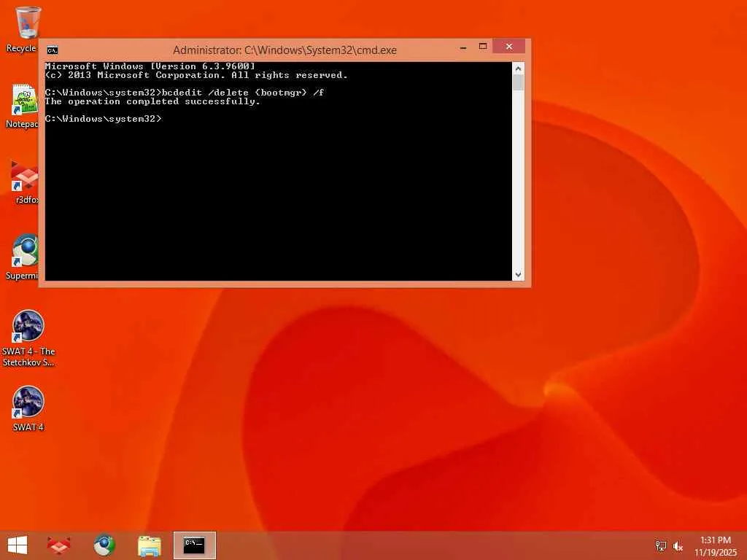Open the network icon in system tray
747x560 pixels.
point(661,546)
